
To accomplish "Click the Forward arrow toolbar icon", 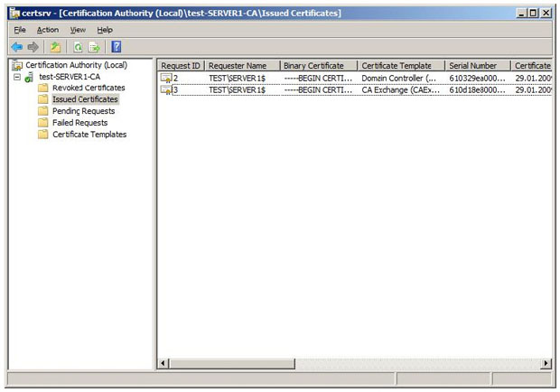I will pos(33,47).
